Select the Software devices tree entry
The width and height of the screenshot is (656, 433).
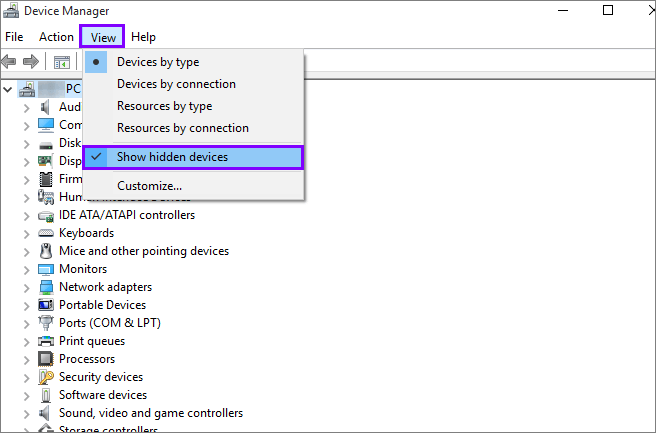coord(102,395)
